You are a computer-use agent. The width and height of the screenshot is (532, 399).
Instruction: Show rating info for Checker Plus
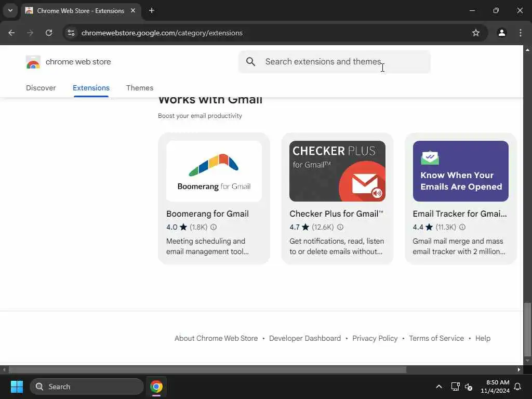pos(340,227)
